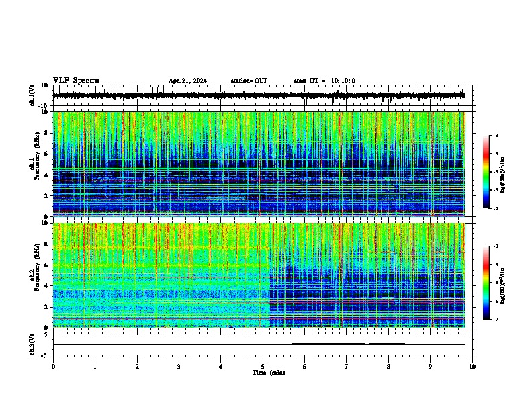Click time axis tick label "1"

[95, 366]
